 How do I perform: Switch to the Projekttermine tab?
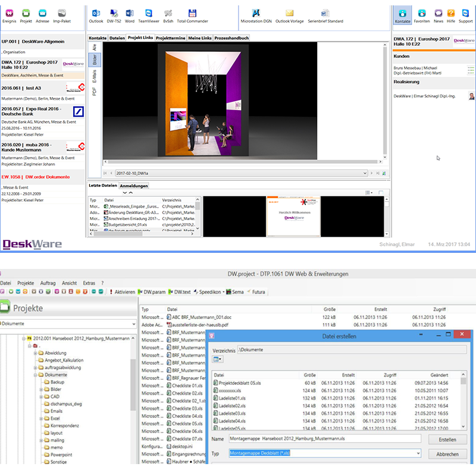coord(171,38)
